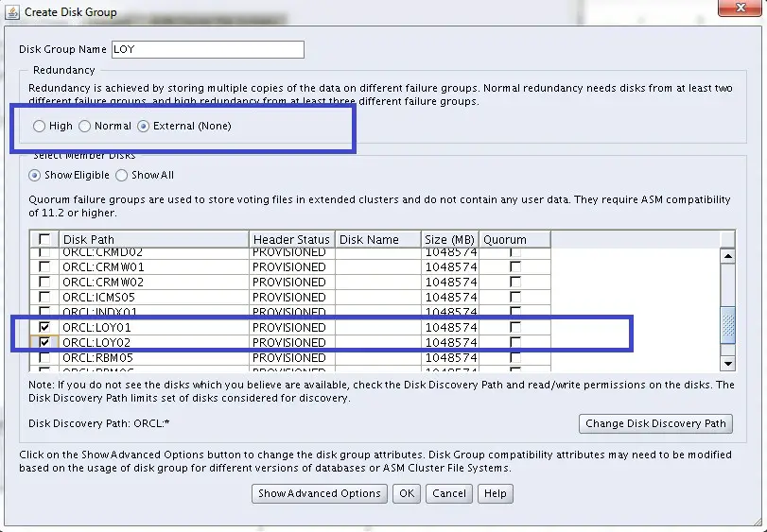Uncheck the ORCL:LOY02 disk checkbox
This screenshot has height=532, width=767.
44,342
